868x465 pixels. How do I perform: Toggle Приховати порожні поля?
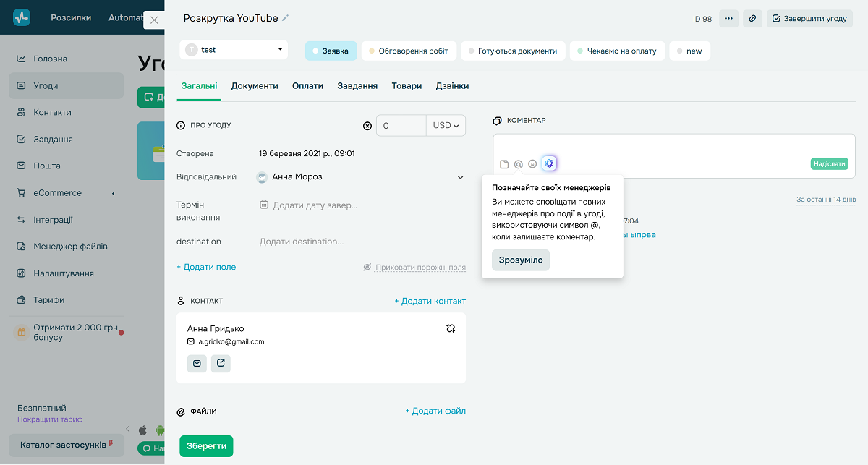pos(414,267)
